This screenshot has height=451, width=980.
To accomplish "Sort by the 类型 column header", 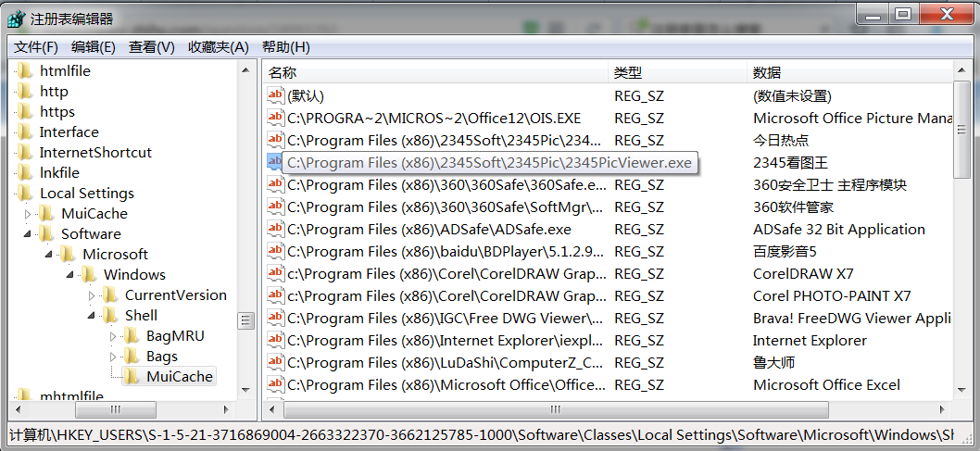I will click(x=677, y=72).
